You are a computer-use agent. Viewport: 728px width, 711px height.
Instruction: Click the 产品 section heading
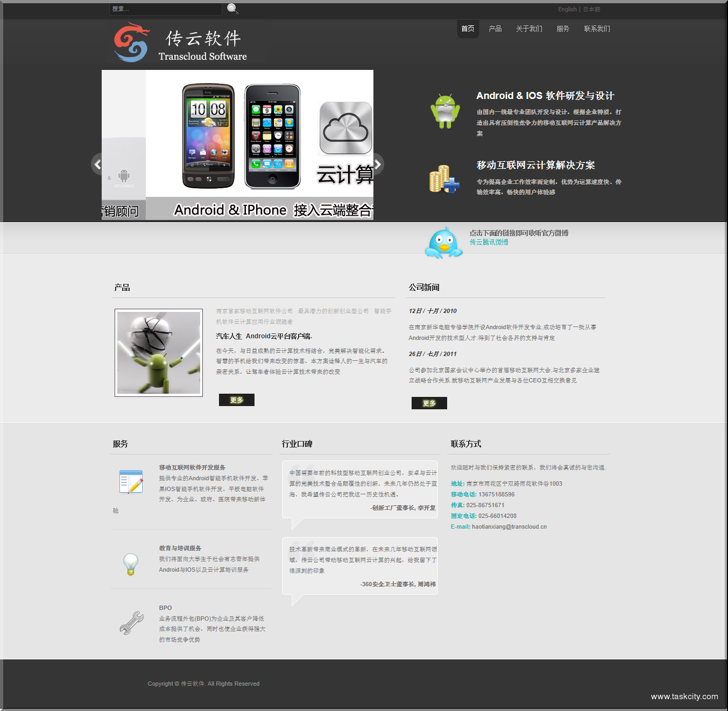point(122,287)
